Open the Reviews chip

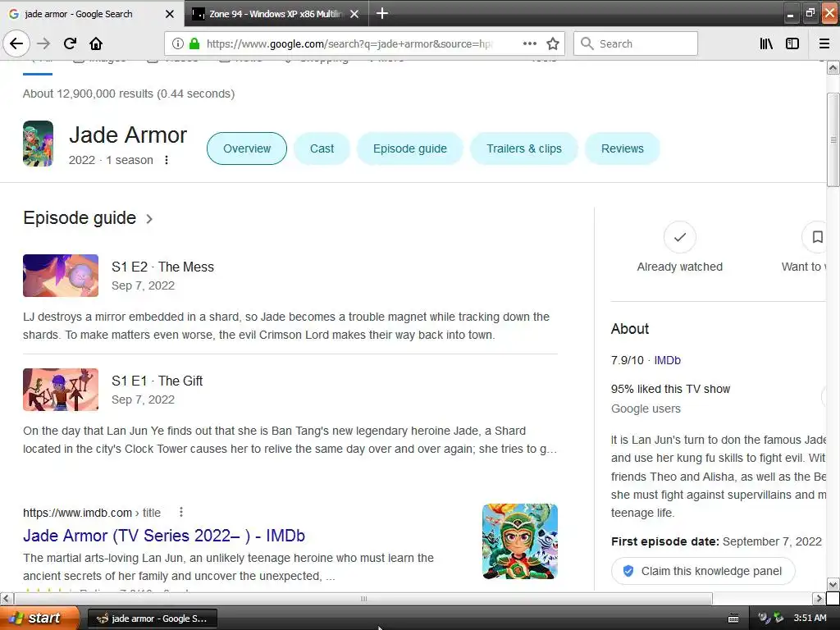(x=622, y=148)
